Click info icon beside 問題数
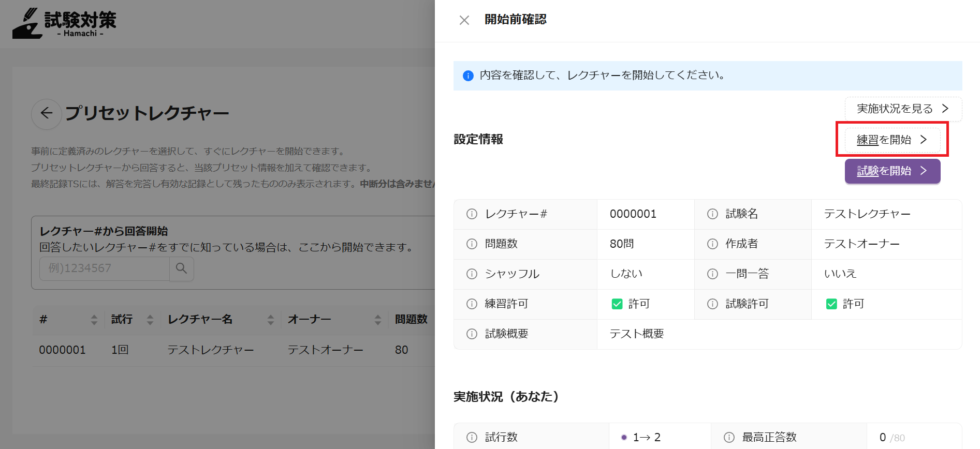The image size is (980, 449). 472,244
